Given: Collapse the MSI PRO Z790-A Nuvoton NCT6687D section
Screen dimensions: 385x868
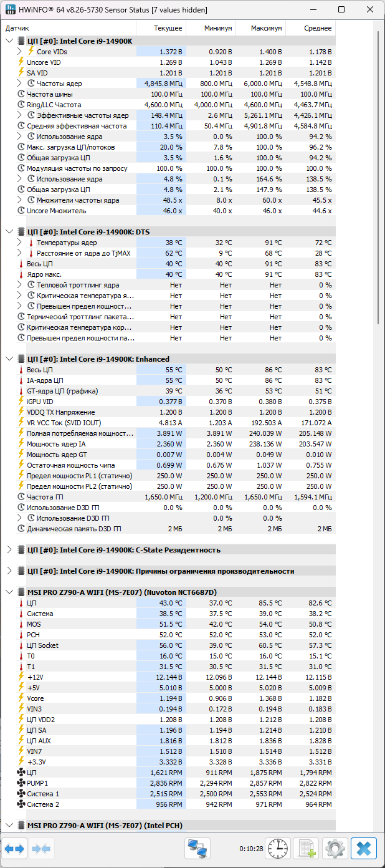Looking at the screenshot, I should pyautogui.click(x=9, y=592).
